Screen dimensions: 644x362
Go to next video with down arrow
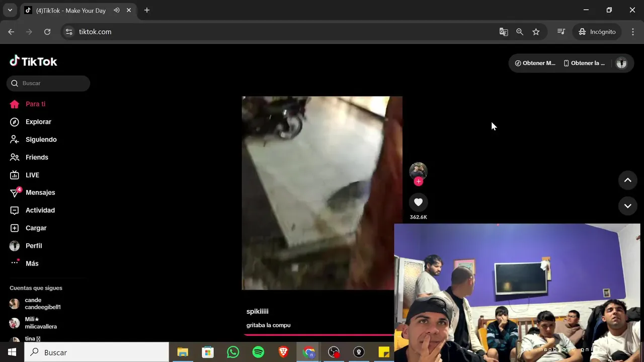tap(627, 206)
